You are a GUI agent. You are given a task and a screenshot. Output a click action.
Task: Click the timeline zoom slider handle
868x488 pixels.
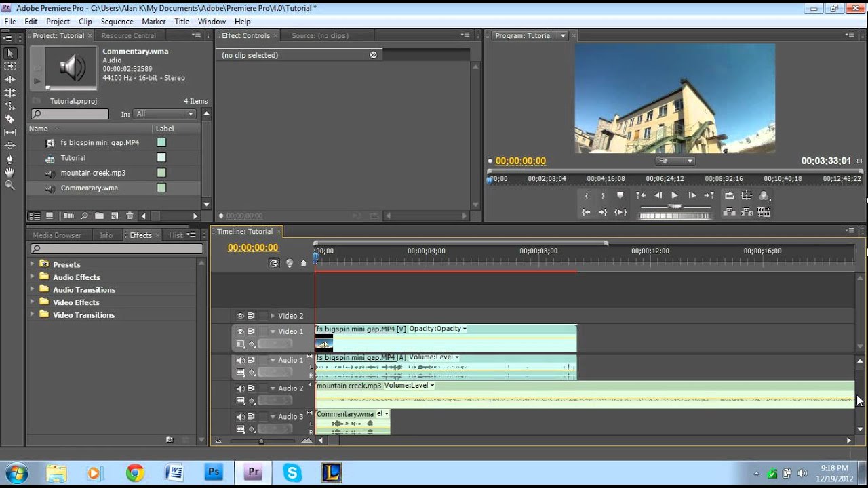(261, 441)
